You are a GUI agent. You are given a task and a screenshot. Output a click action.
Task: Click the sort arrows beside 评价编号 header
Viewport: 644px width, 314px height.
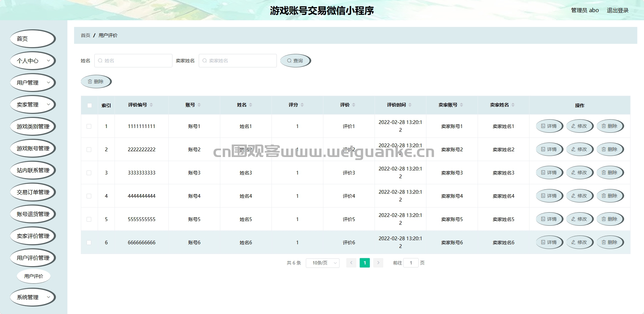click(151, 105)
